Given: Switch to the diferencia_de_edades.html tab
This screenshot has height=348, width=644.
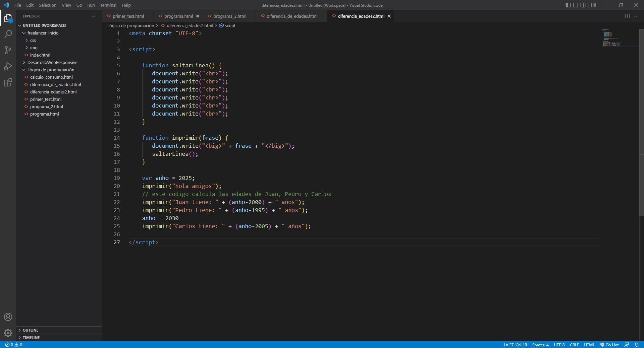Looking at the screenshot, I should click(292, 16).
